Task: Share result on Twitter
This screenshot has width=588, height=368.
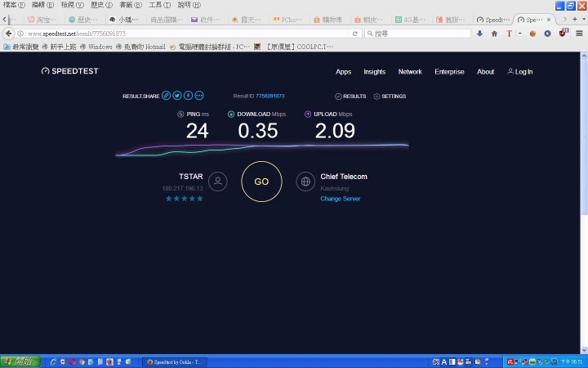Action: (x=177, y=96)
